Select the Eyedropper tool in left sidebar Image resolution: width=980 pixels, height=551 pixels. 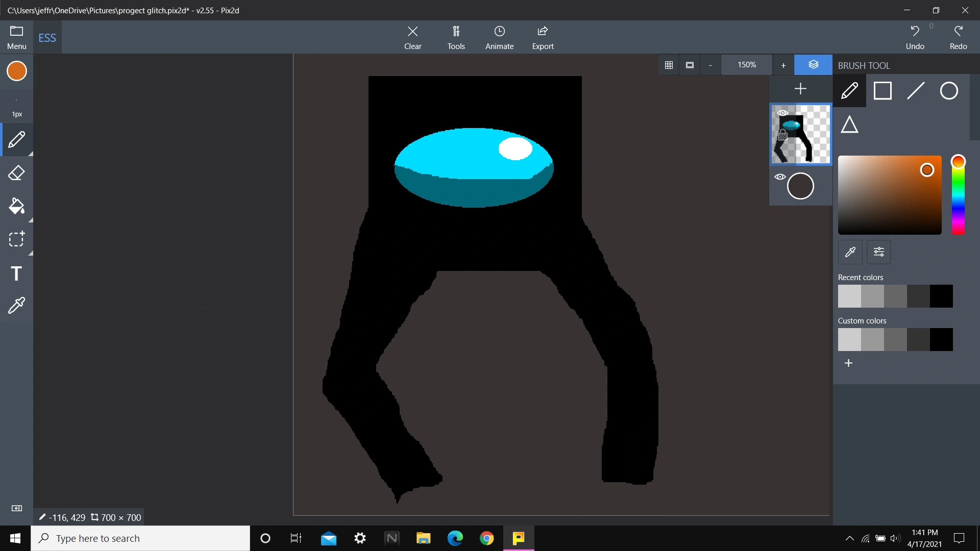(16, 306)
